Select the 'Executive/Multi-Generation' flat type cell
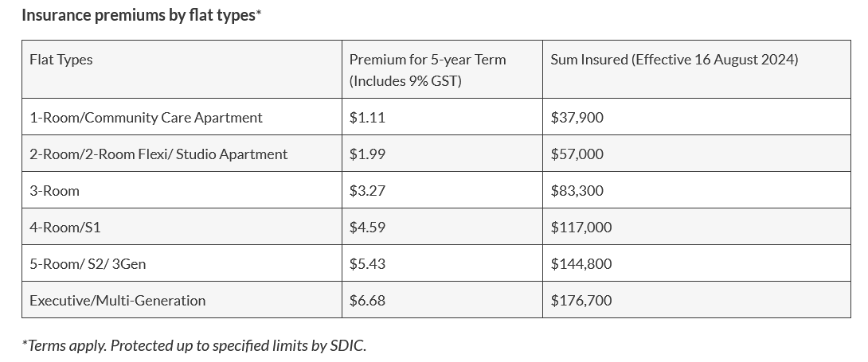Image resolution: width=868 pixels, height=362 pixels. tap(117, 301)
